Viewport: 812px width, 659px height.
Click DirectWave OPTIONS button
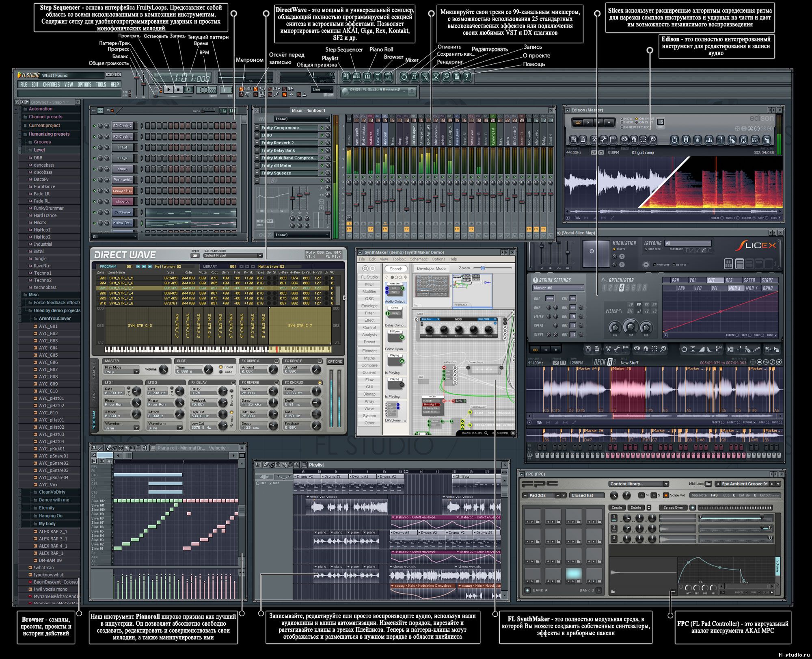tap(335, 361)
